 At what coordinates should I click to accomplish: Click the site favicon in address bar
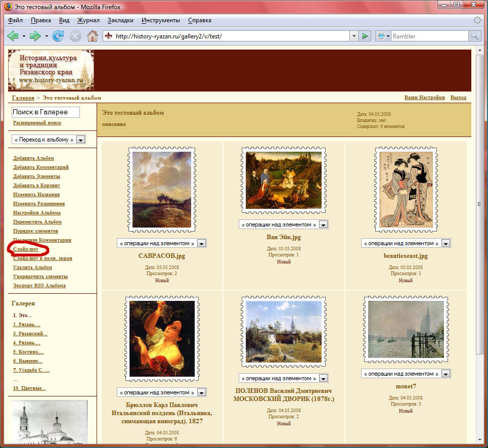108,36
